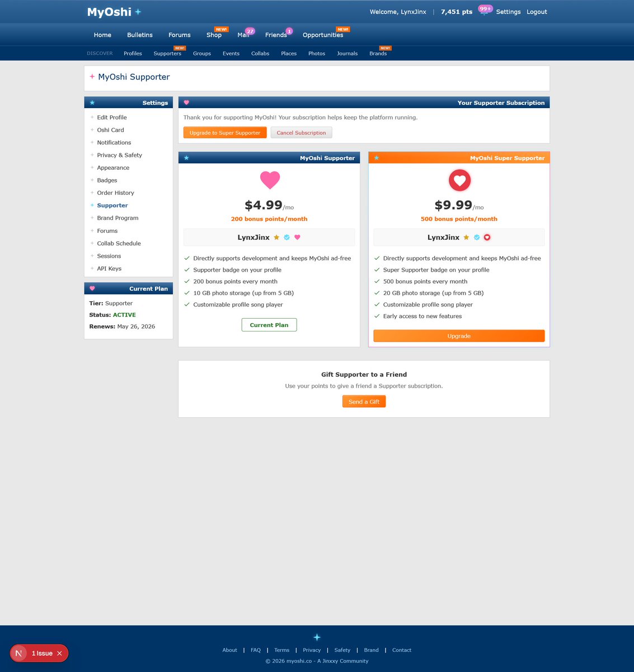The image size is (634, 672).
Task: Dismiss the 1 Issue indicator with its X
Action: pyautogui.click(x=59, y=654)
